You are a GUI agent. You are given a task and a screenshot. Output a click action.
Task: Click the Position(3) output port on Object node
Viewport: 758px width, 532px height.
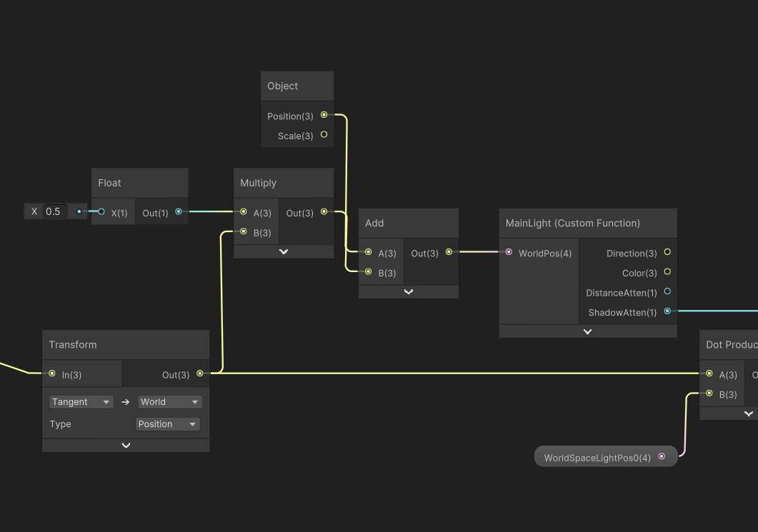point(324,115)
